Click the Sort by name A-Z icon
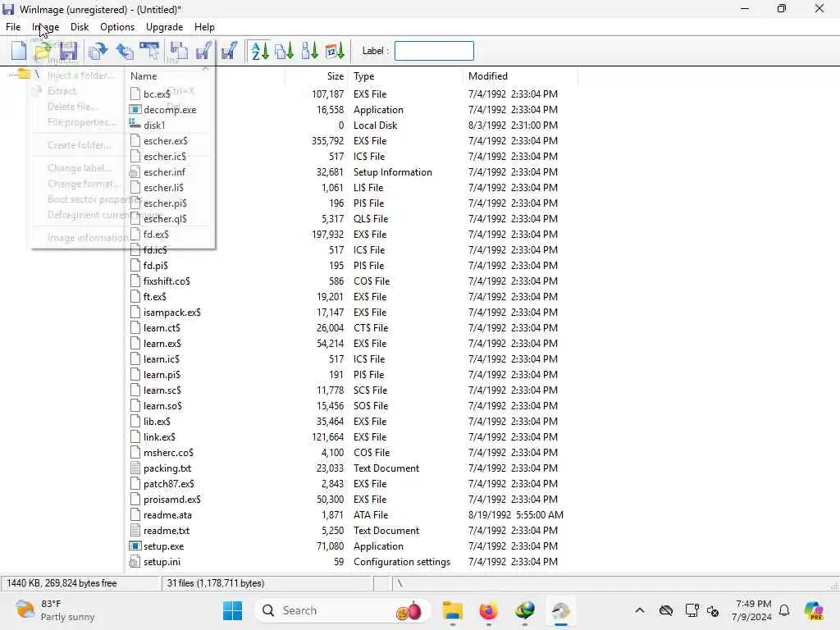 tap(260, 51)
